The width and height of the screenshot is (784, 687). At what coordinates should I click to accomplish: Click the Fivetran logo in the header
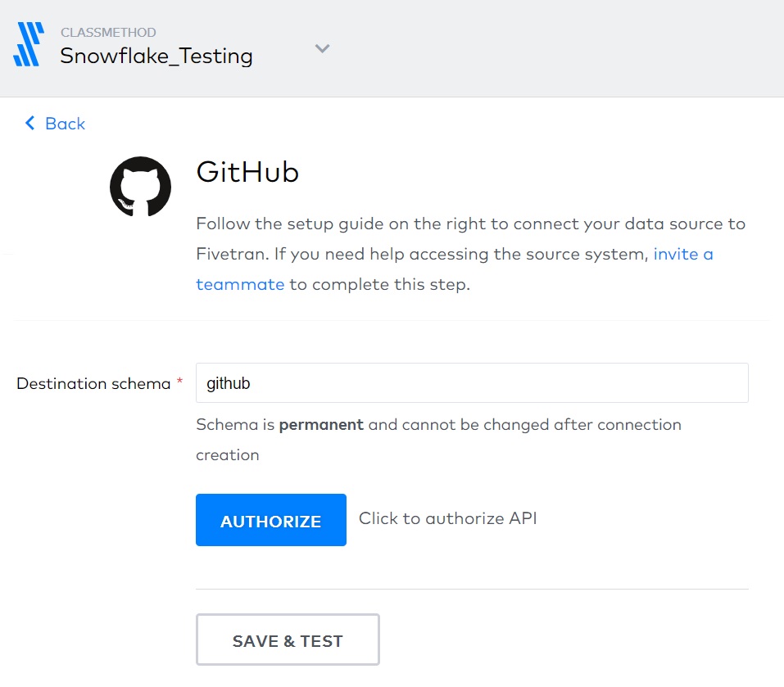click(29, 44)
